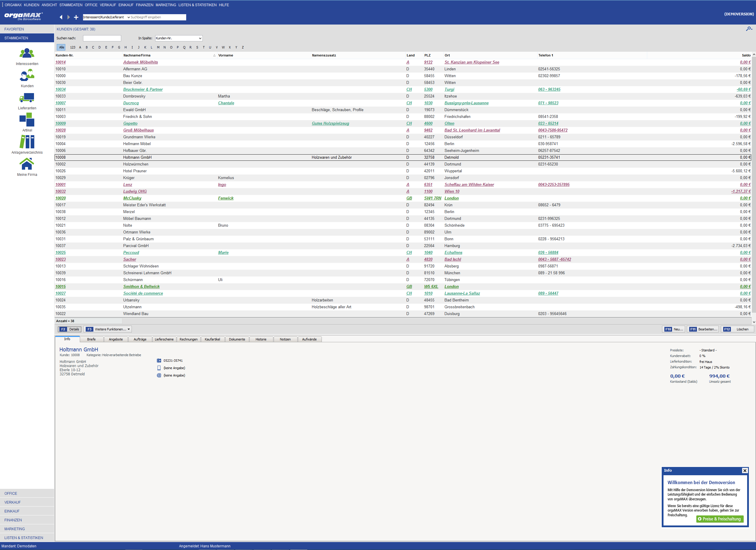Open the KUNDEN menu
Screen dimensions: 756x550
pos(31,5)
